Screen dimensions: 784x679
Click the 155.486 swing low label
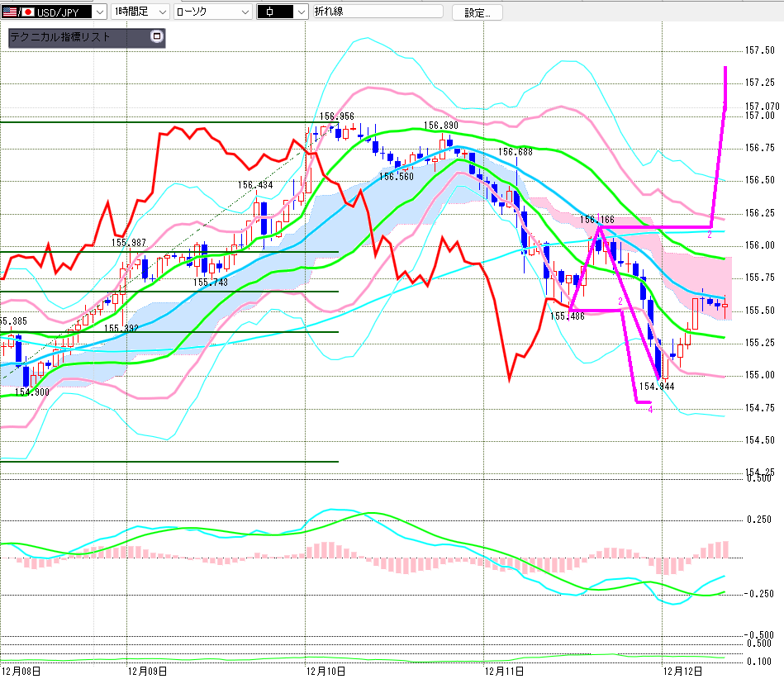point(567,316)
